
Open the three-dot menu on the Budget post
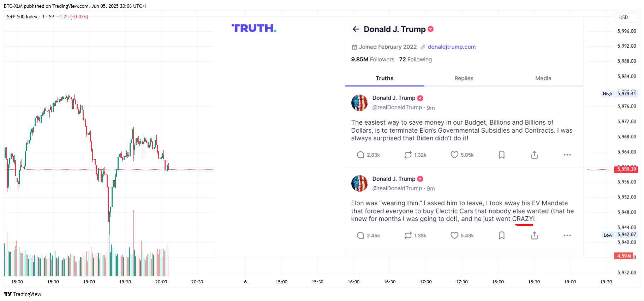[567, 155]
